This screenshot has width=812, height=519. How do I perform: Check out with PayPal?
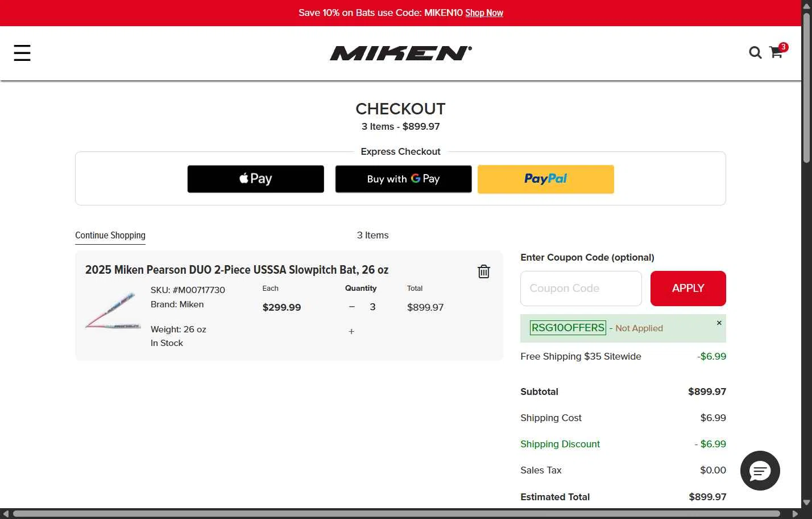546,179
